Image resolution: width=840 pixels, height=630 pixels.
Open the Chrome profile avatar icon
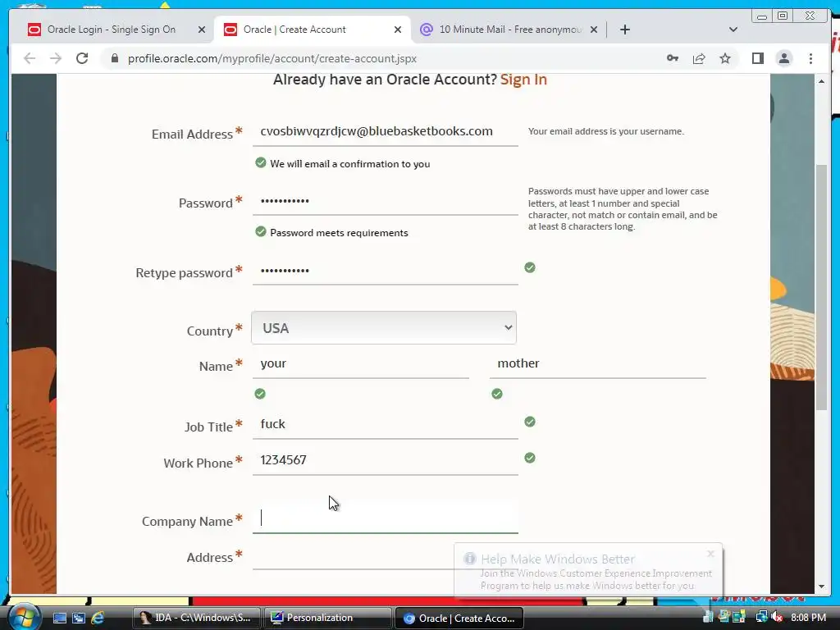point(783,58)
